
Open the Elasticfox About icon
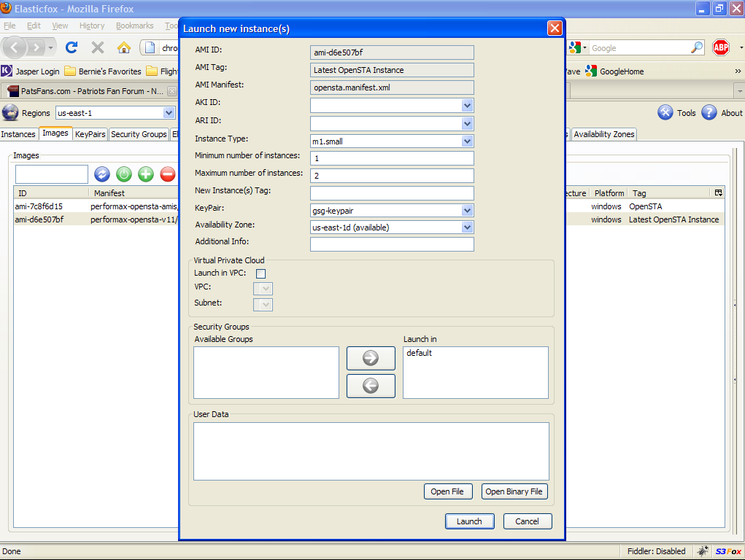(709, 112)
